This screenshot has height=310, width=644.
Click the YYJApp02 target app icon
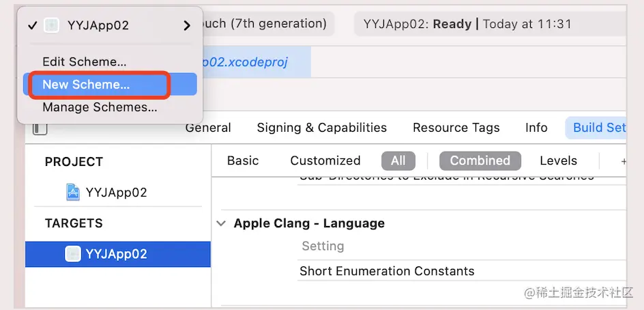click(x=73, y=254)
